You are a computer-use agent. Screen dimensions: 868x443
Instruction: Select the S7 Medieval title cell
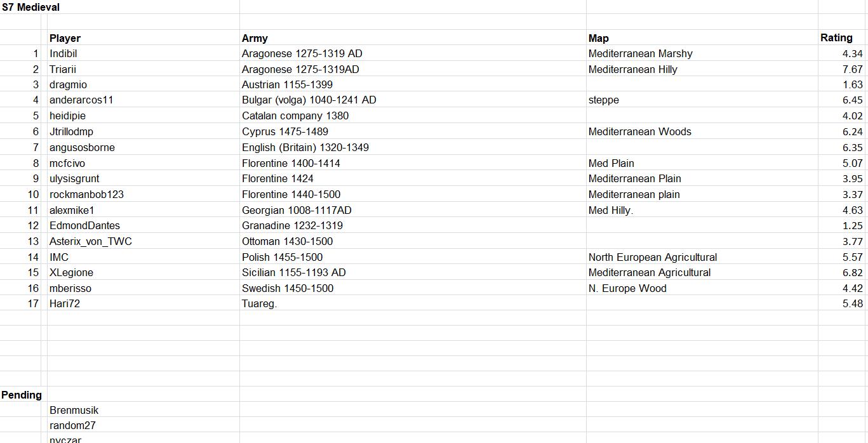point(30,7)
